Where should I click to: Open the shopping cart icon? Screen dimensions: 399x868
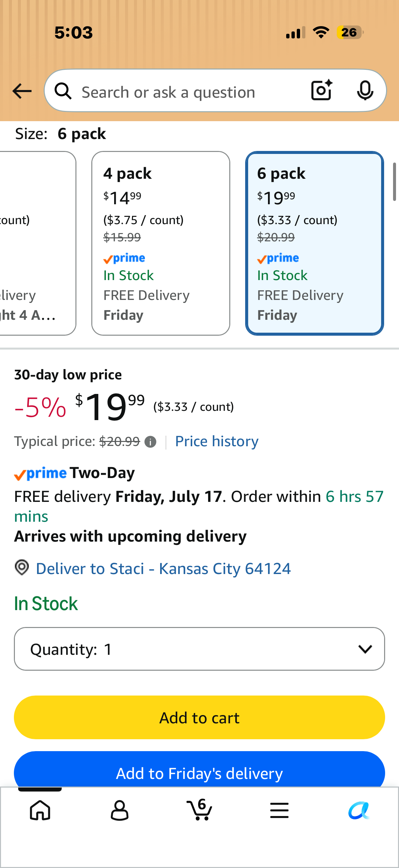[x=199, y=809]
